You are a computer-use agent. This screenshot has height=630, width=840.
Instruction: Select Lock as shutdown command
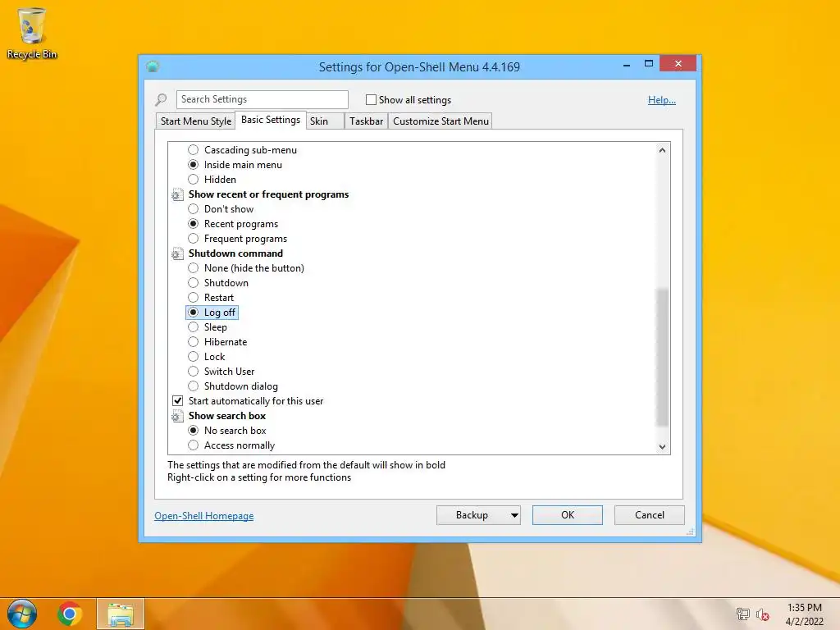tap(193, 357)
